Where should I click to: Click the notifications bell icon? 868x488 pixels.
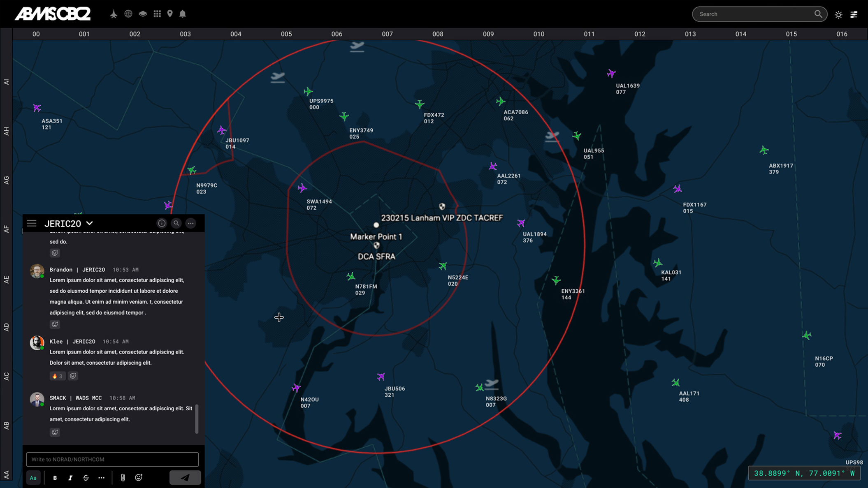pyautogui.click(x=182, y=14)
